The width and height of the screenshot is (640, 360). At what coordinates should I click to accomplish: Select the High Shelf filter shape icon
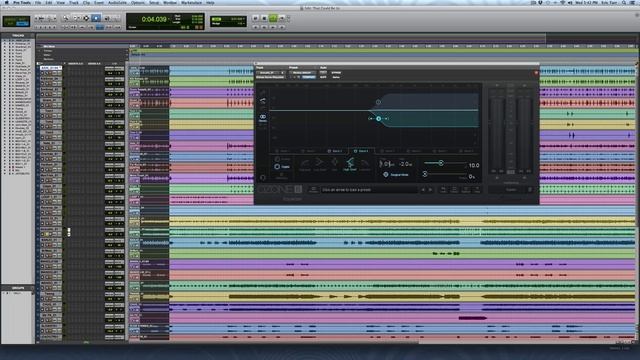pyautogui.click(x=350, y=164)
